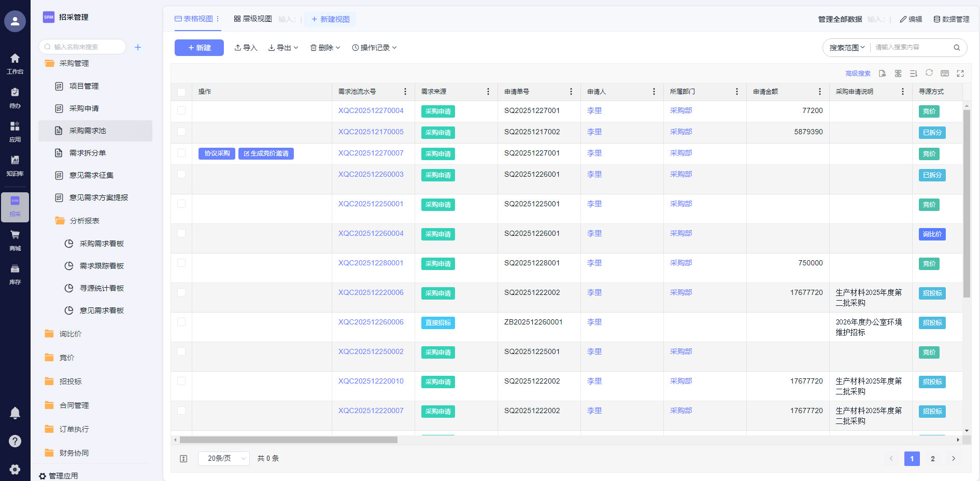Toggle the select-all checkbox in table header
Image resolution: width=980 pixels, height=481 pixels.
pos(181,92)
